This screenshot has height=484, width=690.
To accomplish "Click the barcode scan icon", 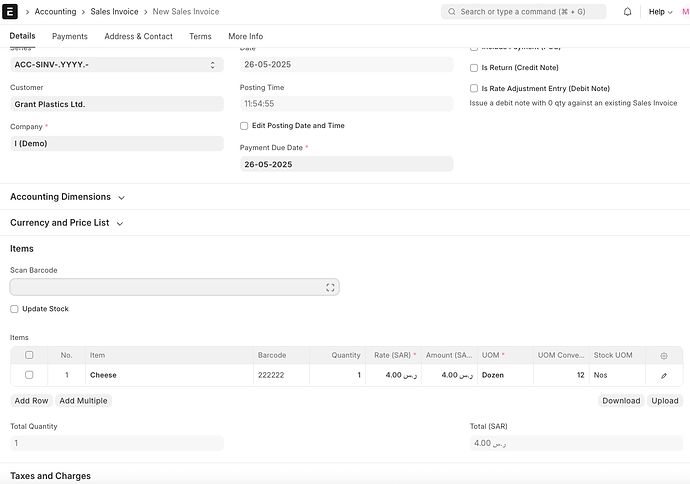I will pos(330,287).
